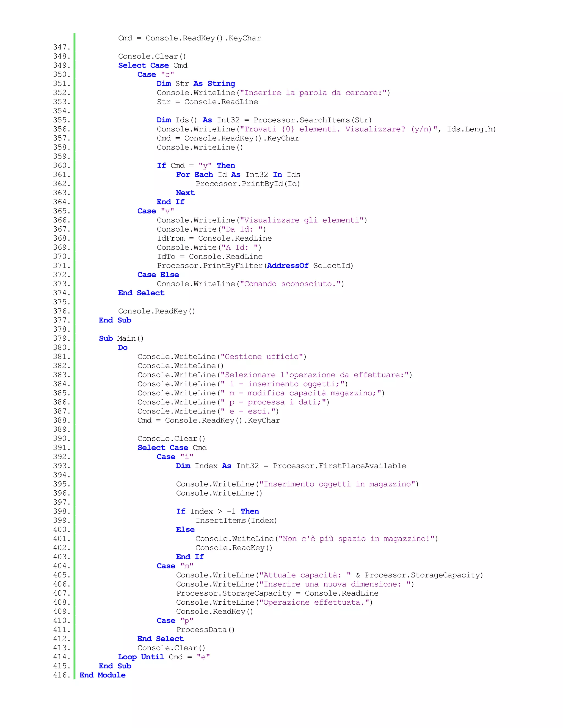Viewport: 563px width, 728px height.
Task: Click 'Console.Write("Da Id: ")' line
Action: (x=211, y=229)
